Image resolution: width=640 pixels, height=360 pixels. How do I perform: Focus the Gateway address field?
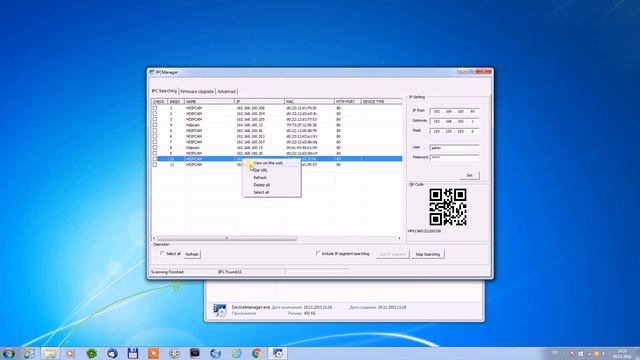coord(454,122)
